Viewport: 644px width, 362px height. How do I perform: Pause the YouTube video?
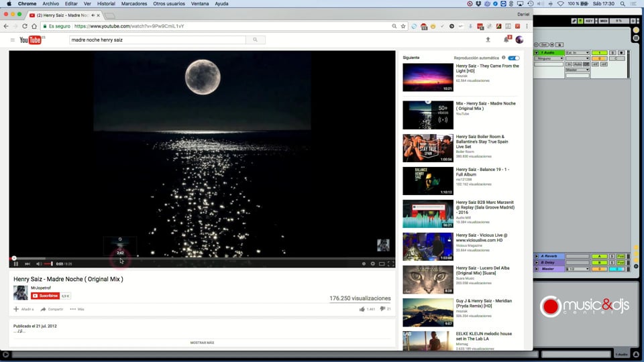click(16, 264)
